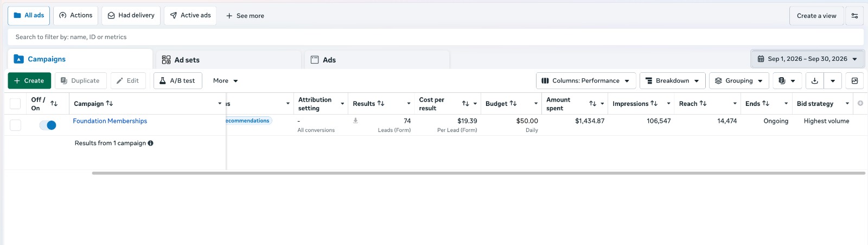Open the Reach column options arrow
The height and width of the screenshot is (245, 868).
[x=735, y=103]
